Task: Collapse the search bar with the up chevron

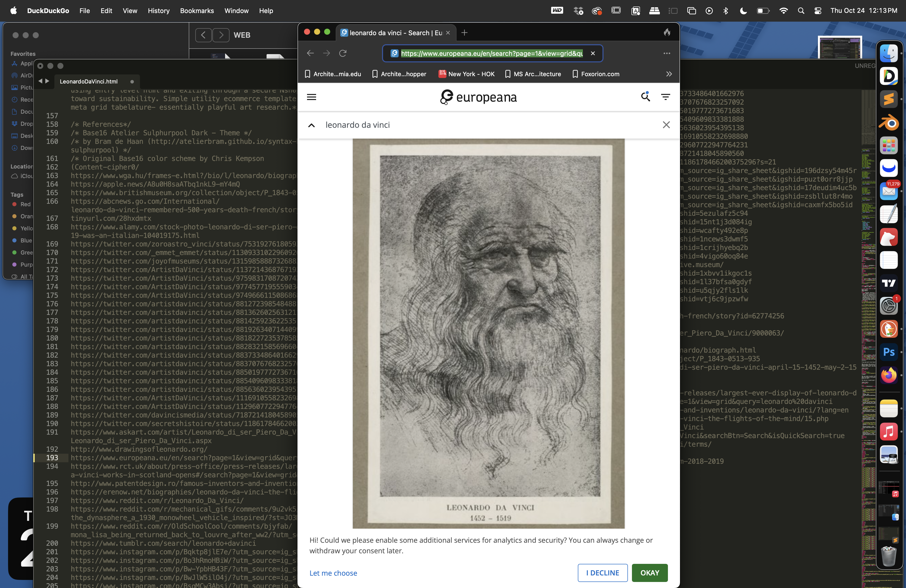Action: (311, 125)
